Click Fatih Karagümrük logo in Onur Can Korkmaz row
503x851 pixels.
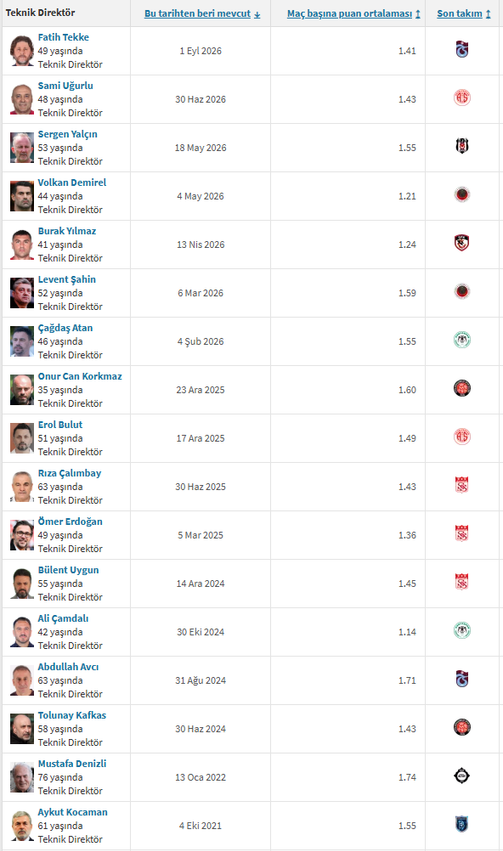(x=462, y=389)
